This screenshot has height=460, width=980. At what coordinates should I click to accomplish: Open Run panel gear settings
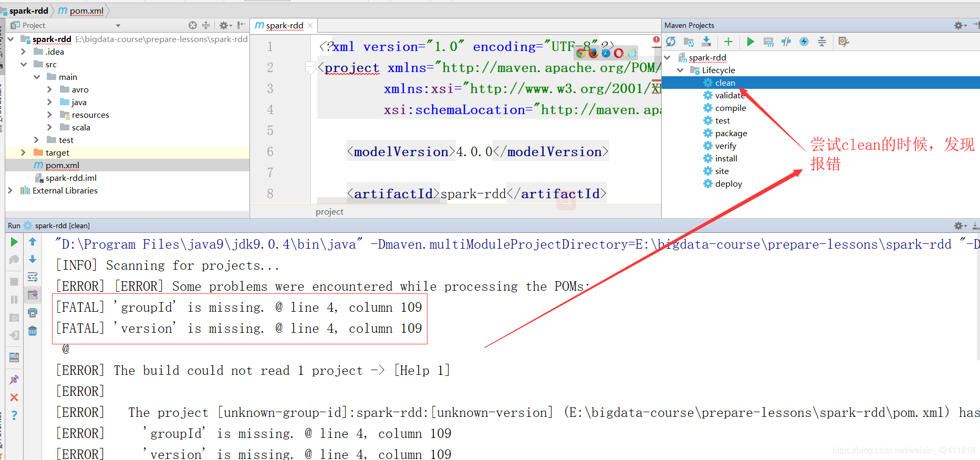[x=960, y=226]
